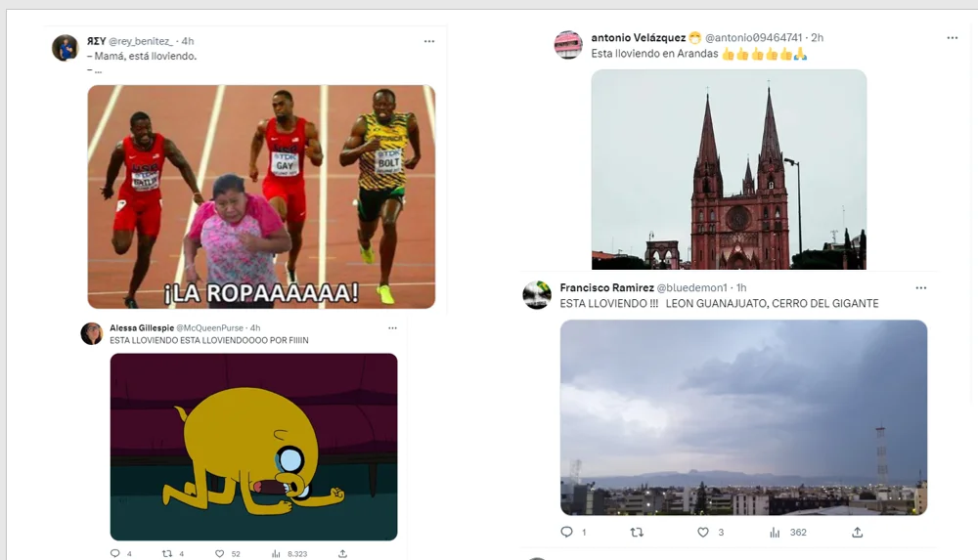Like Alessa Gillespie tweet
978x560 pixels.
[219, 553]
